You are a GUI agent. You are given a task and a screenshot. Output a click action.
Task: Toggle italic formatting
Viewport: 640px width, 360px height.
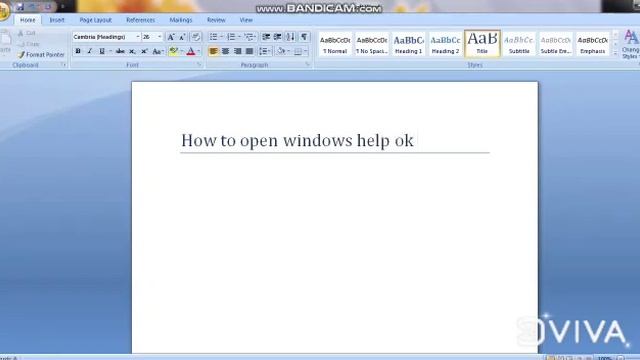(x=90, y=51)
